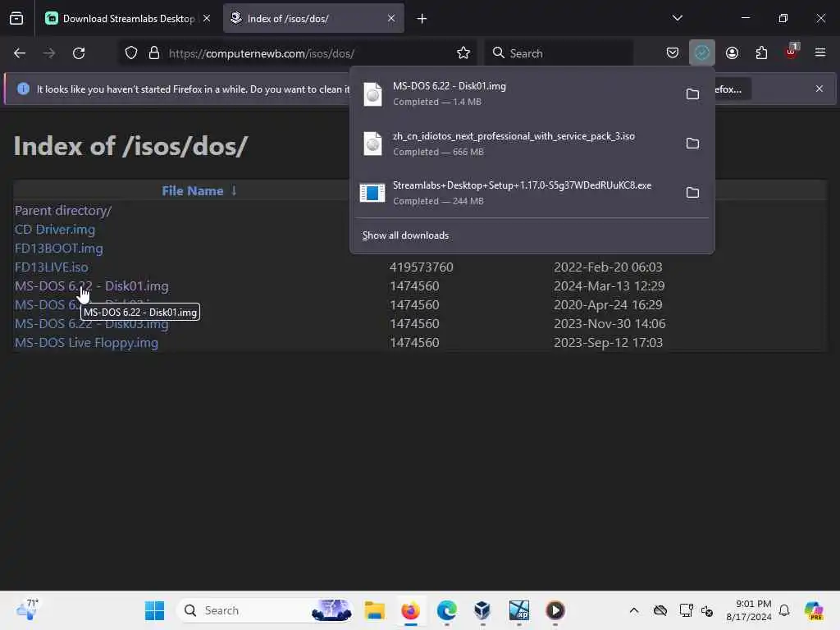
Task: Select the 419573760 size cell
Action: [421, 267]
